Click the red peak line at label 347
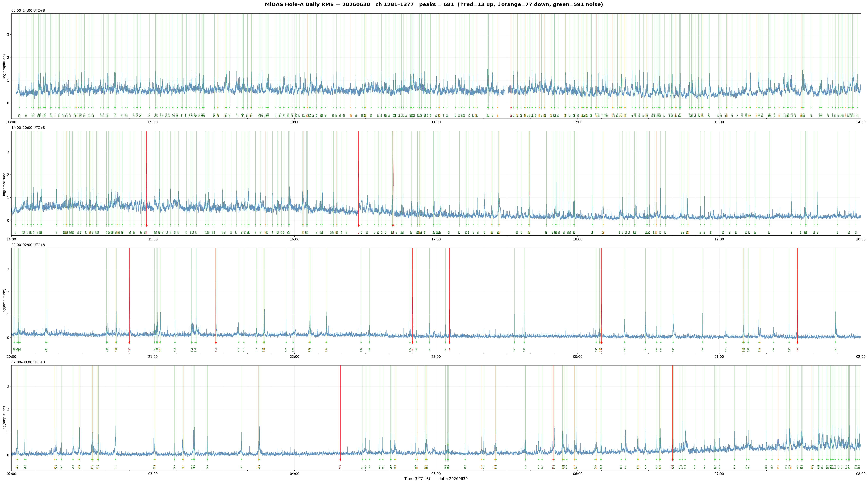This screenshot has height=483, width=868. point(147,178)
